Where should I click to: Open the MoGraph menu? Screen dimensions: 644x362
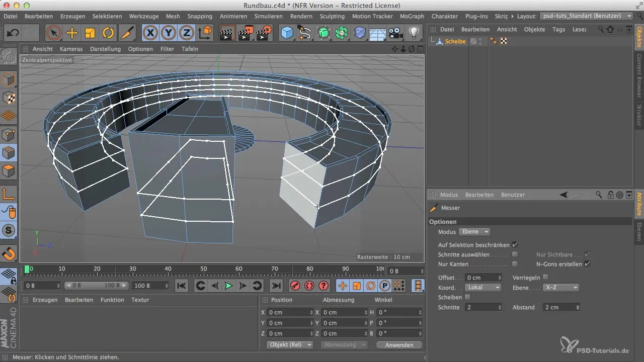[x=412, y=16]
